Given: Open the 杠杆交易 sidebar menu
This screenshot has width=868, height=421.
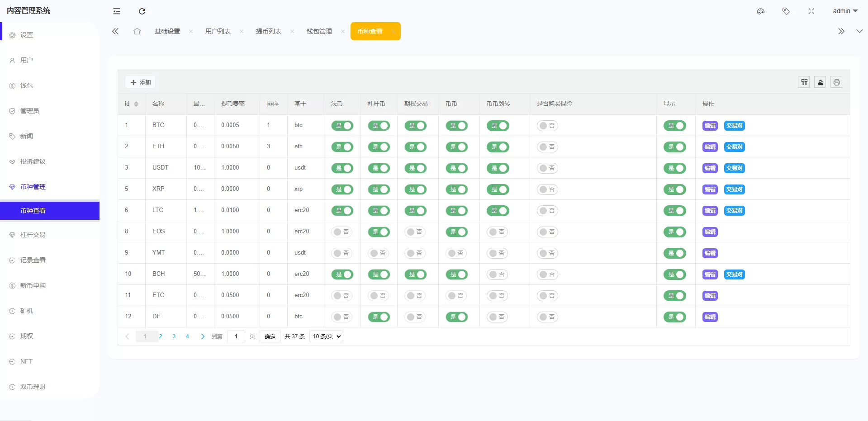Looking at the screenshot, I should 33,235.
